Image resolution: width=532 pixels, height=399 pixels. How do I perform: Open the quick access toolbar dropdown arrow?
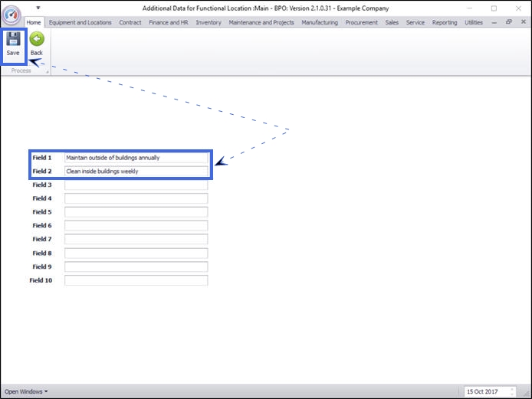(38, 8)
